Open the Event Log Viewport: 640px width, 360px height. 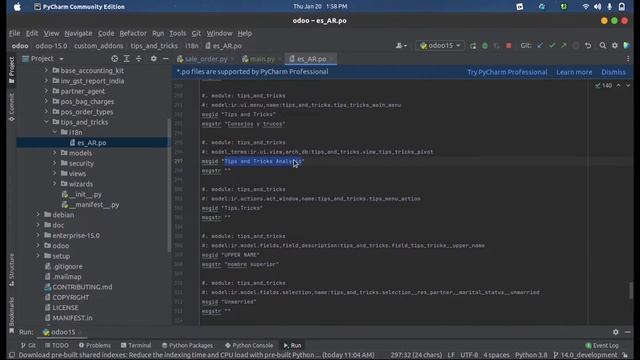coord(602,345)
